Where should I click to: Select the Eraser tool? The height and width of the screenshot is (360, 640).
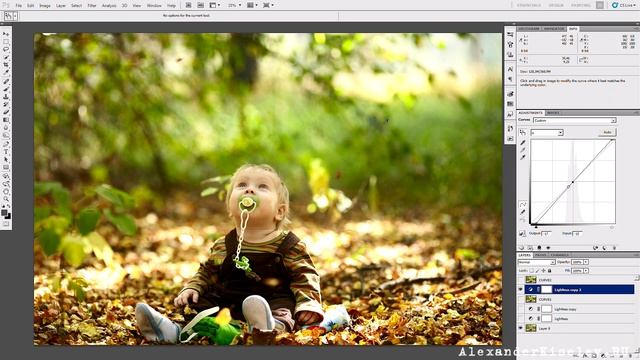click(6, 112)
